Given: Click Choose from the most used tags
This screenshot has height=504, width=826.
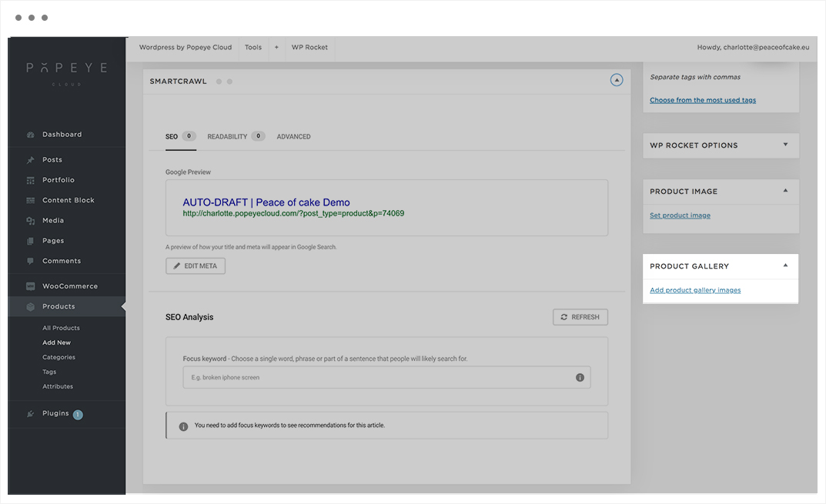Looking at the screenshot, I should tap(703, 100).
